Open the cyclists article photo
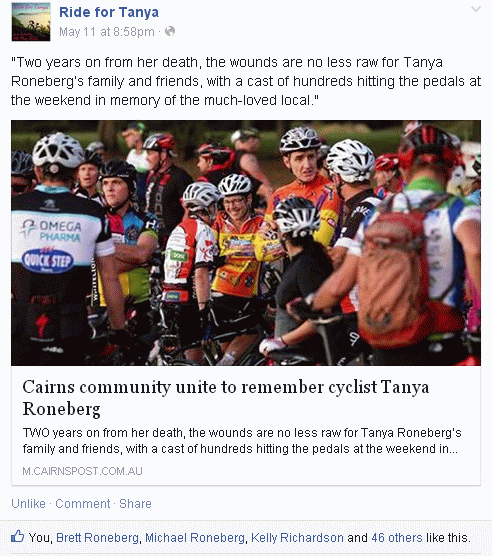This screenshot has width=492, height=556. click(246, 243)
